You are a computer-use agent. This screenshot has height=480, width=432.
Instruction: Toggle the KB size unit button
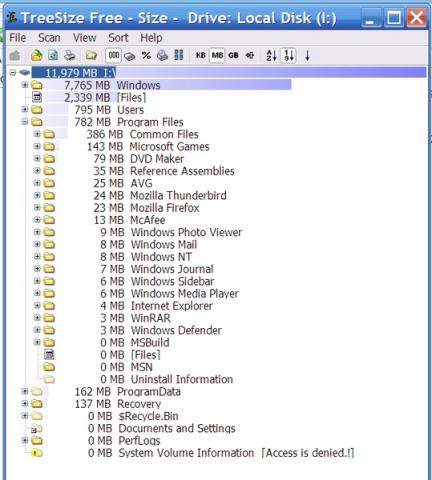(200, 55)
